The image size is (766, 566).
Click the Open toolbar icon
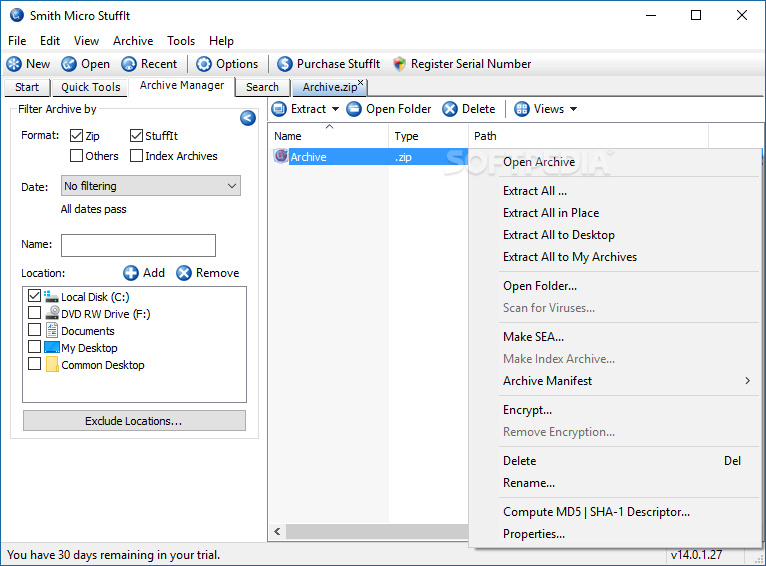pos(69,64)
